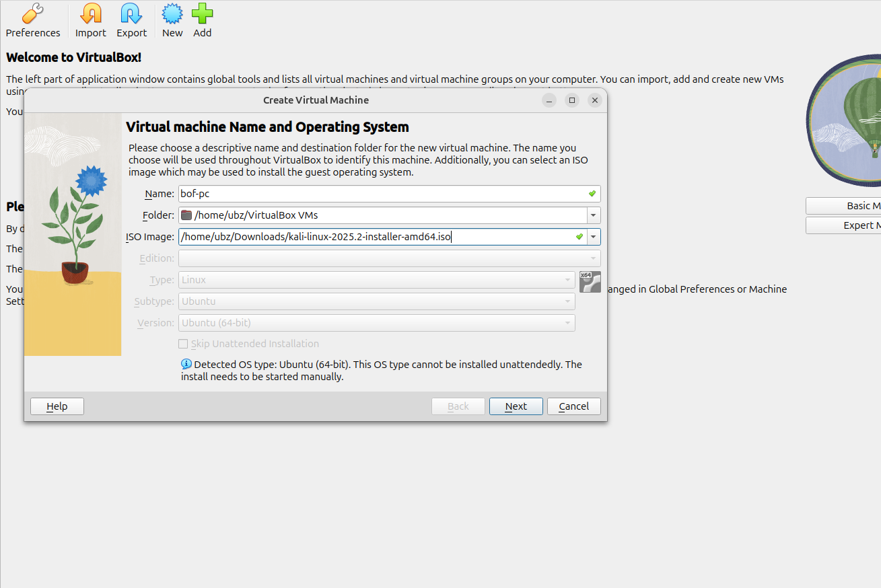Open the Help button in dialog
The image size is (881, 588).
[x=57, y=406]
